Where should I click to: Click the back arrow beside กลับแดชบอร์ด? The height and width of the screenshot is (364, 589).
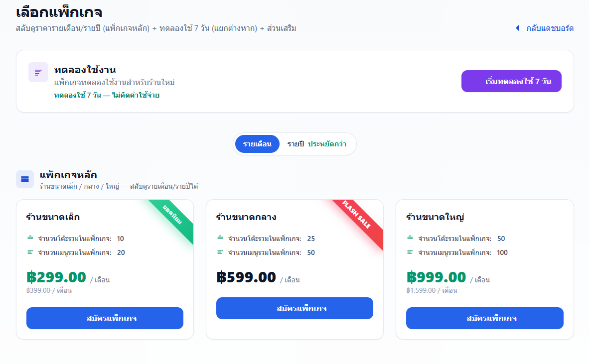(517, 28)
